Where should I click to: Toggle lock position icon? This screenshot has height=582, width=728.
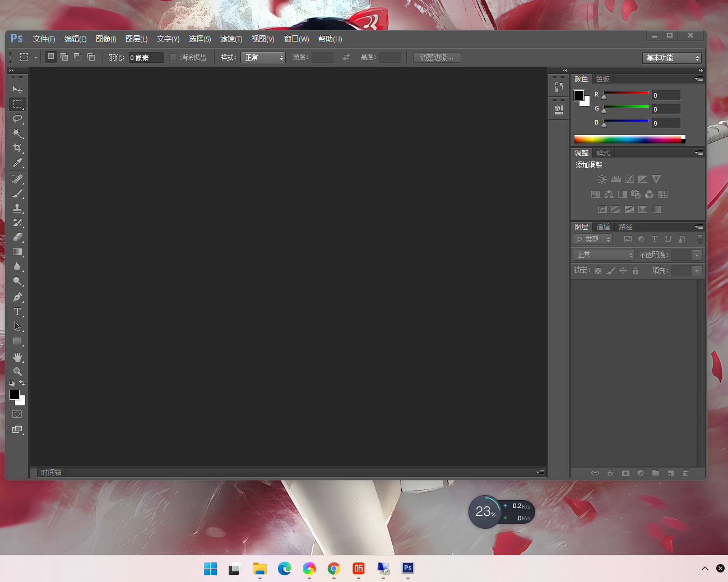tap(623, 271)
